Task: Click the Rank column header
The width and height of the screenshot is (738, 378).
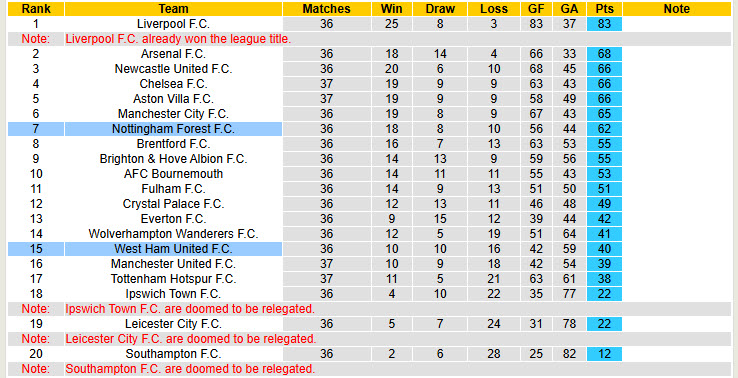Action: coord(36,9)
